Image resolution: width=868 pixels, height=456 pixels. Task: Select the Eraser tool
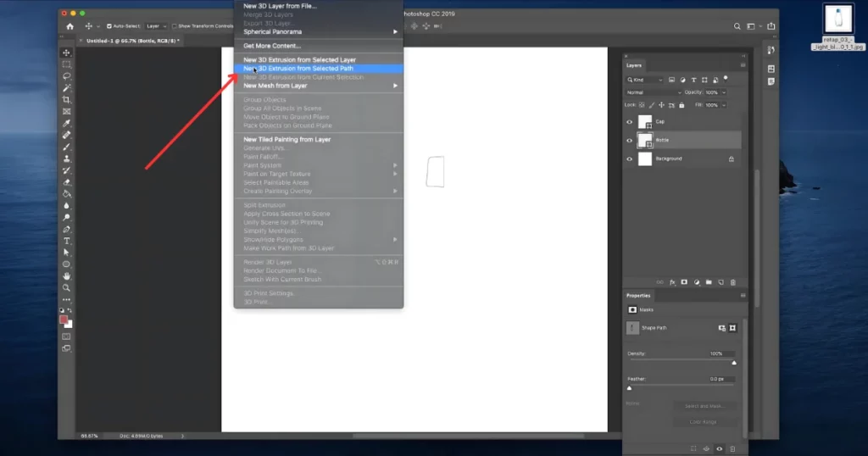pos(66,182)
